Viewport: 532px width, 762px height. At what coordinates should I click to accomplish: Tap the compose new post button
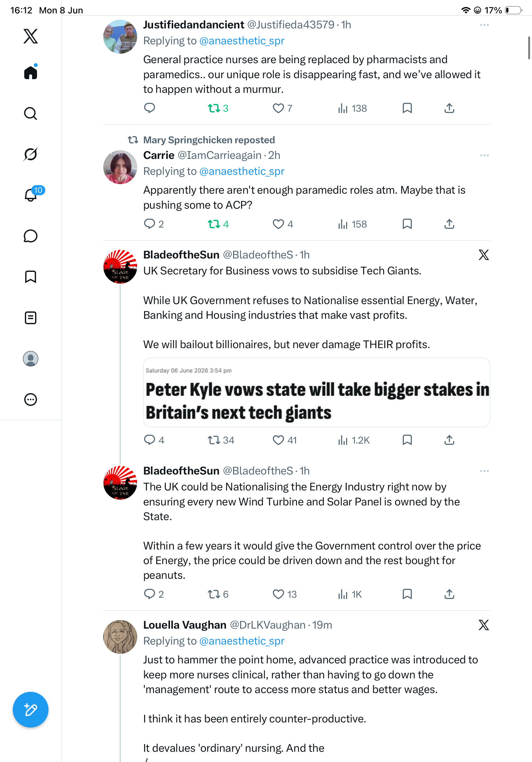(x=31, y=710)
